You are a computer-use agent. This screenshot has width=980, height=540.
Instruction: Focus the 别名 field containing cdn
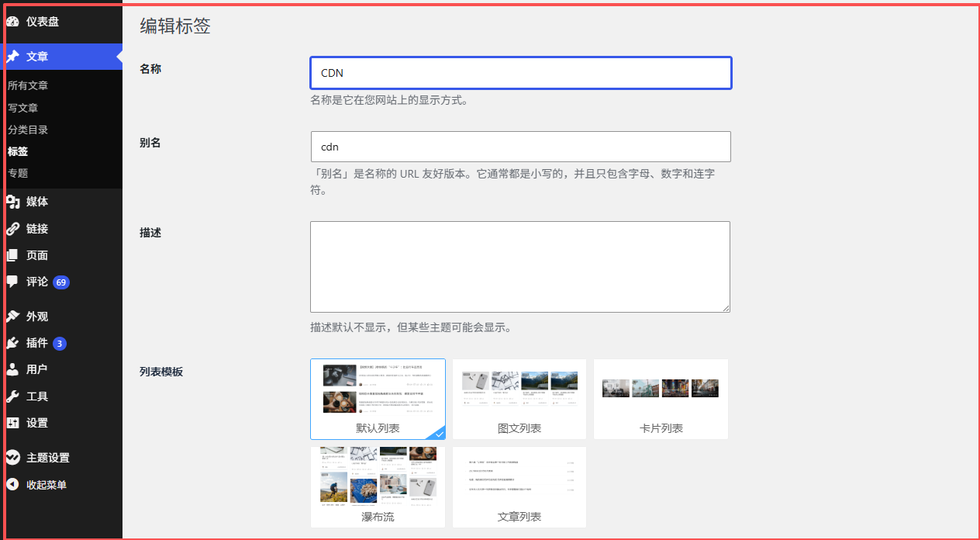click(521, 147)
